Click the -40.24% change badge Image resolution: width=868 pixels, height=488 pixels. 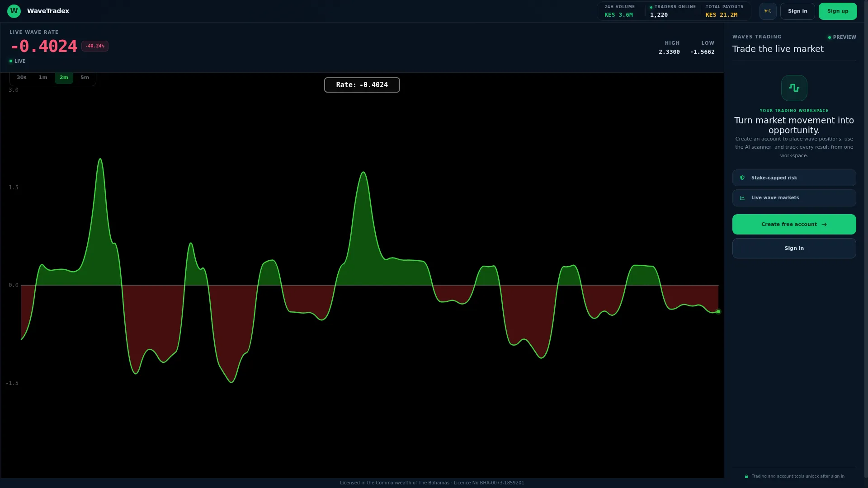coord(95,46)
